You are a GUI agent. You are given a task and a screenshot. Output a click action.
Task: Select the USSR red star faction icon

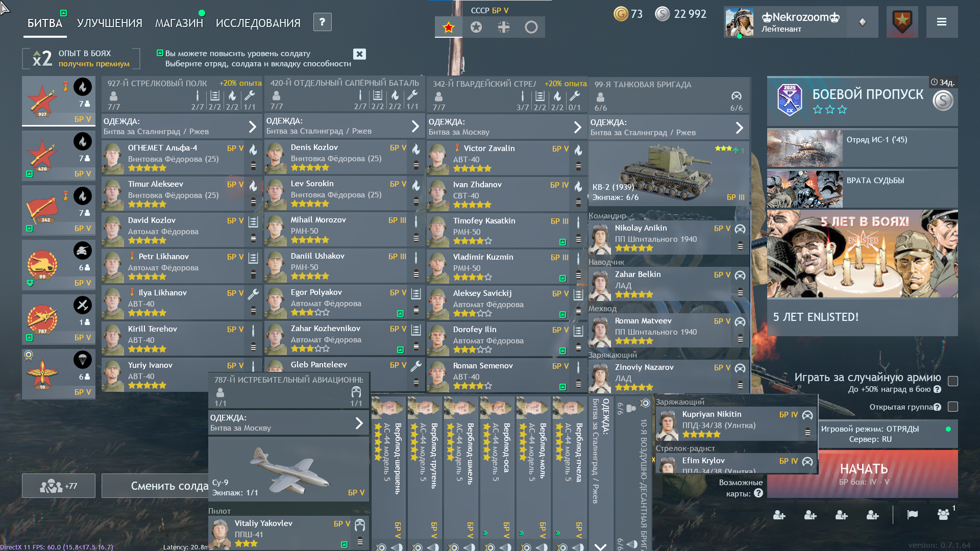point(449,27)
